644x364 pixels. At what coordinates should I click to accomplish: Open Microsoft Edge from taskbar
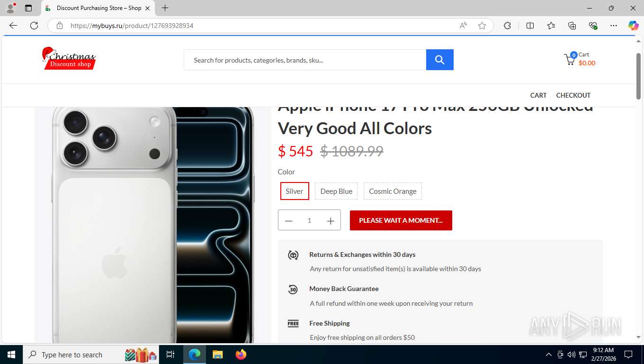pyautogui.click(x=195, y=355)
